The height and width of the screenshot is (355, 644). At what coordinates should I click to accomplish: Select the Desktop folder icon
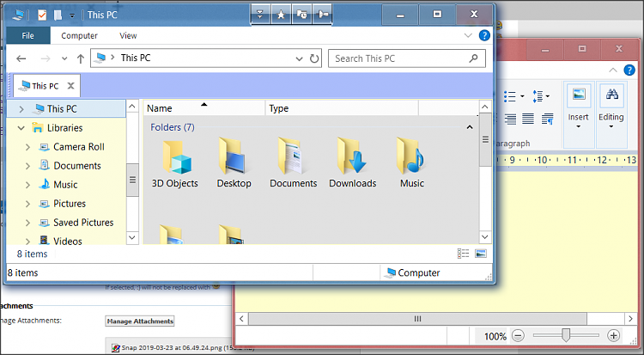[x=234, y=163]
